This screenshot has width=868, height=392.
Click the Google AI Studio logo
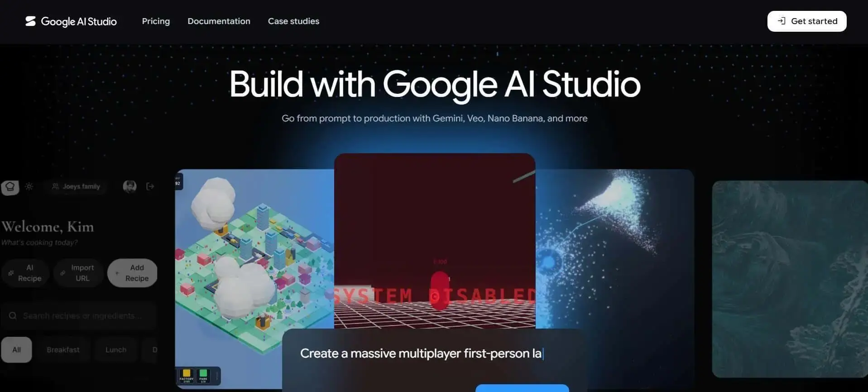(71, 21)
